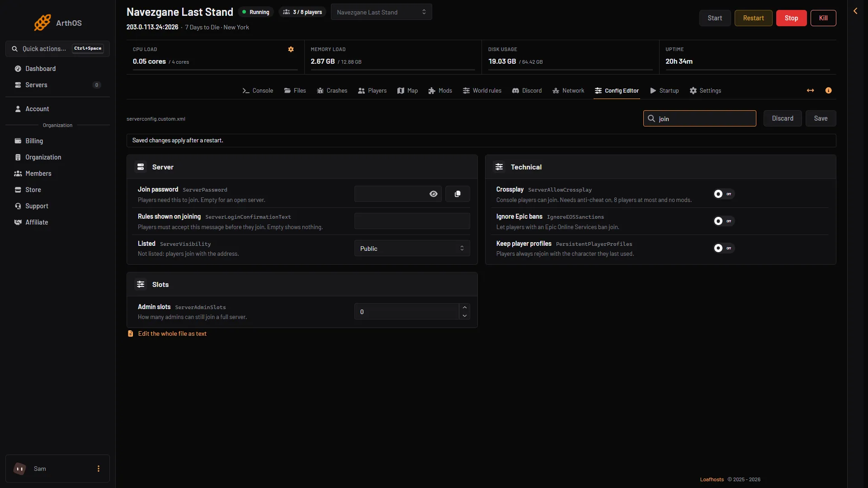This screenshot has height=488, width=868.
Task: Click the Restart button
Action: coord(753,18)
